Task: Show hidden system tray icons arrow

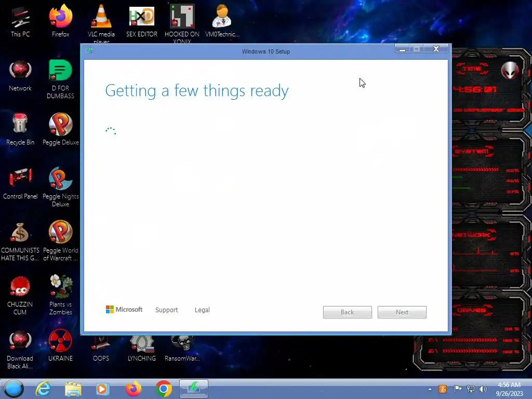Action: tap(430, 389)
